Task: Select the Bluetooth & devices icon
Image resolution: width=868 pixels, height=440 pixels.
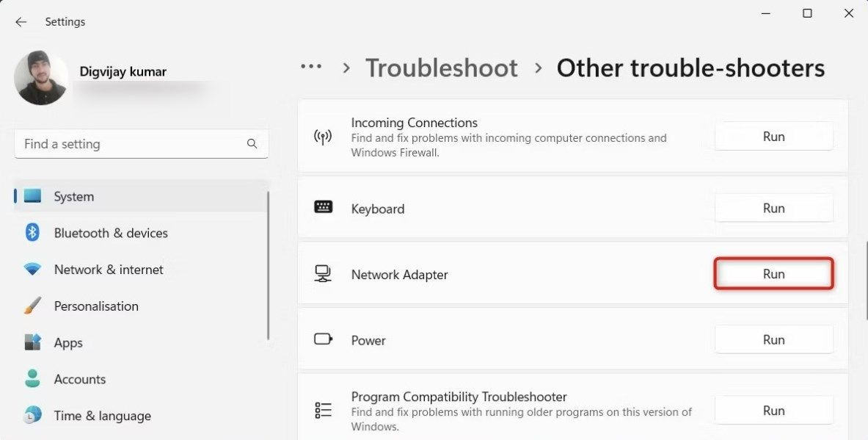Action: (x=32, y=232)
